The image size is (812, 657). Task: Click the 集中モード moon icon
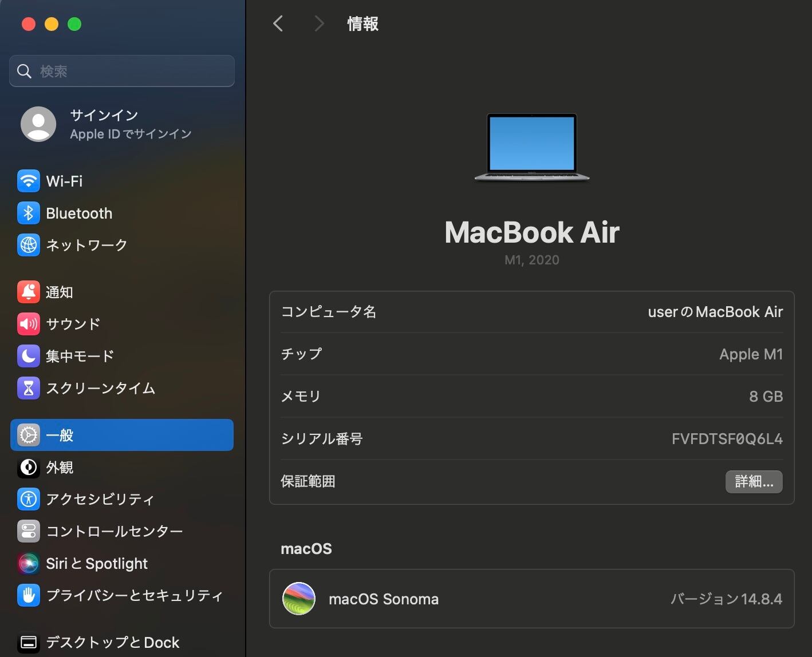pyautogui.click(x=28, y=356)
